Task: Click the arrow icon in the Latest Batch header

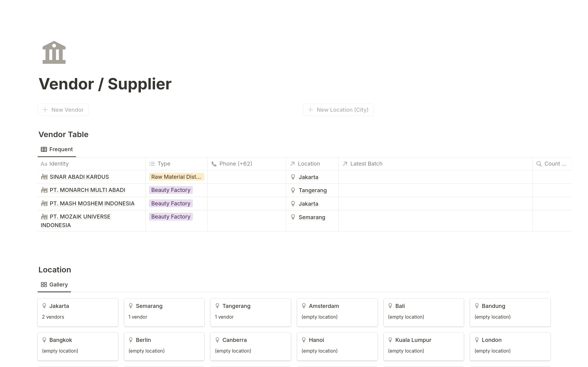Action: pos(345,164)
